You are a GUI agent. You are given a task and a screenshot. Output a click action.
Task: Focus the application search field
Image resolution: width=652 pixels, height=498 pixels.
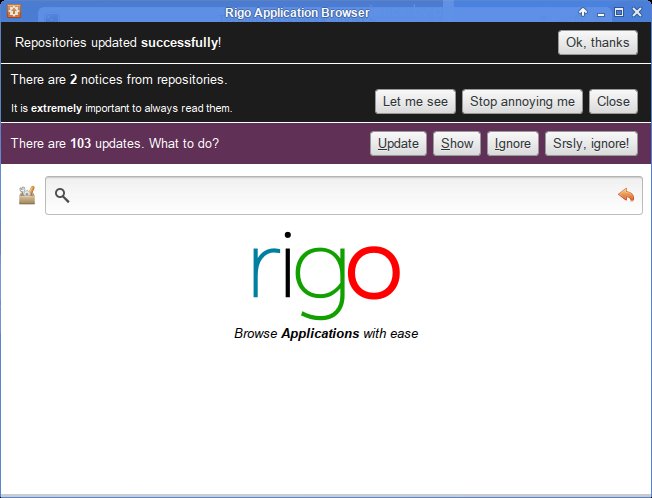(x=343, y=195)
